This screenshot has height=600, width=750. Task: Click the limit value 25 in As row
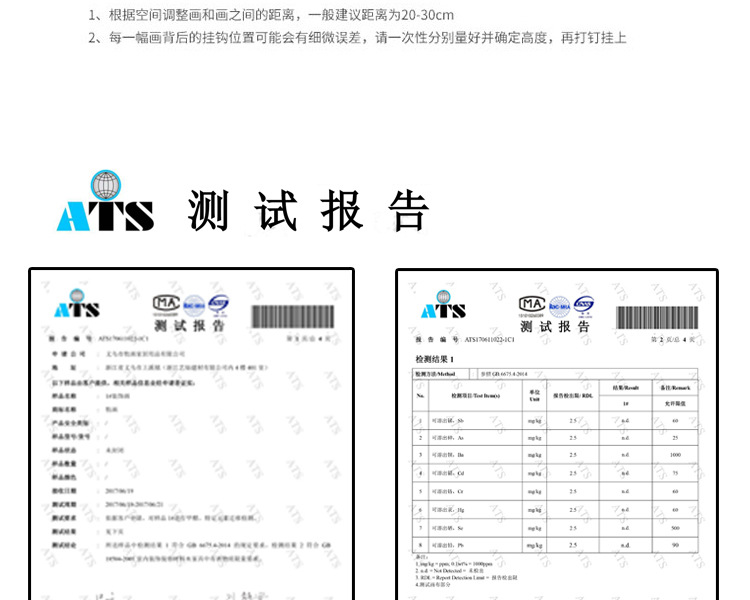[x=675, y=438]
